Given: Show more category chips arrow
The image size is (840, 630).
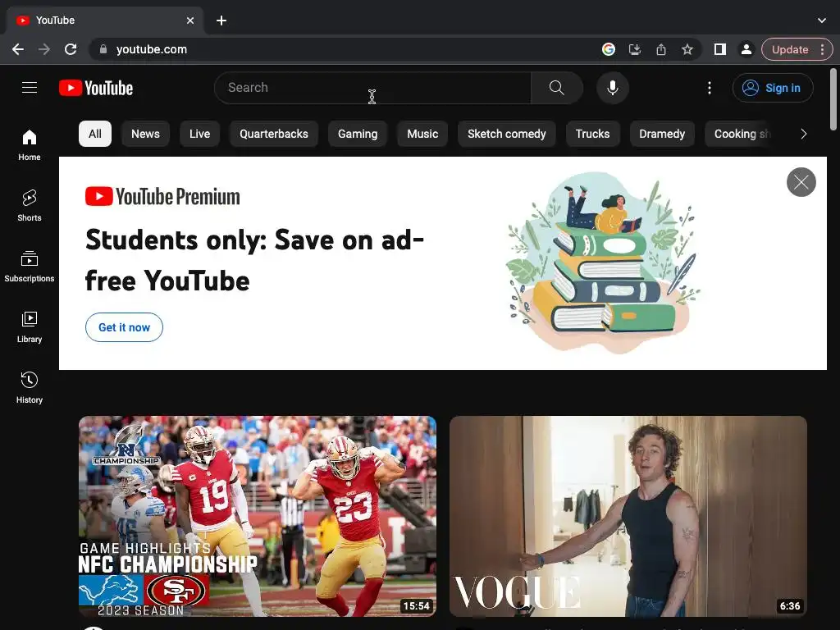Looking at the screenshot, I should point(803,134).
